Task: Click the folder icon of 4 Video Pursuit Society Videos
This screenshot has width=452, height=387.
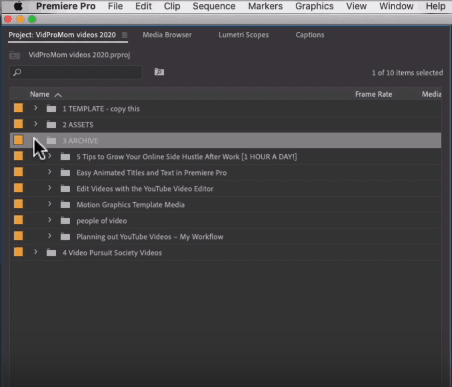Action: tap(51, 252)
